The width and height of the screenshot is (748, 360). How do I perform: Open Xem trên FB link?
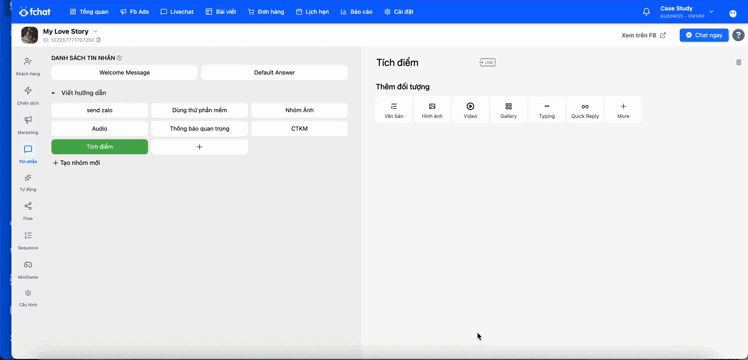643,35
